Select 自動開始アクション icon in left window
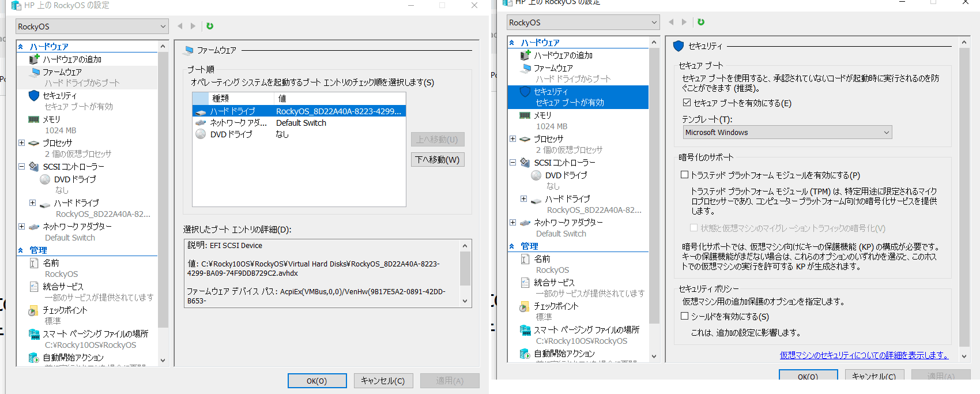The width and height of the screenshot is (980, 394). [x=34, y=358]
